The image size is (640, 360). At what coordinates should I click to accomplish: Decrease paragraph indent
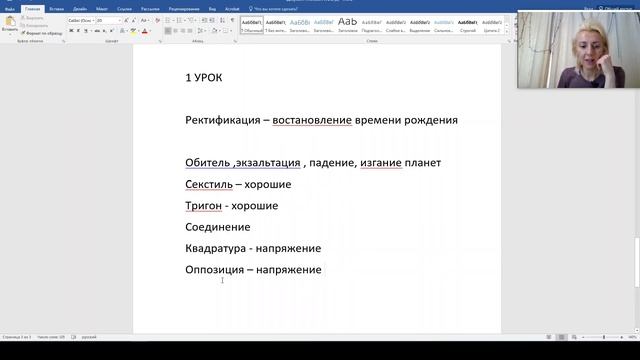[x=204, y=20]
